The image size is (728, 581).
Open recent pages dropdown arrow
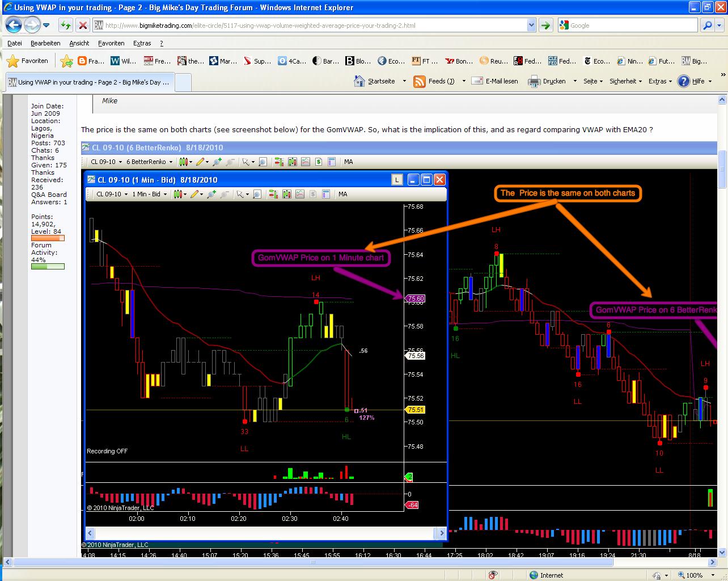(x=46, y=25)
